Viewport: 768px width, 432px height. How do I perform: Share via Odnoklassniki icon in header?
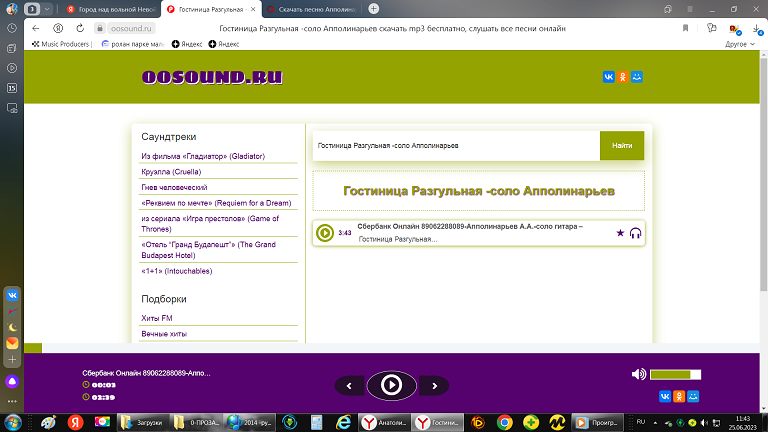pos(623,77)
